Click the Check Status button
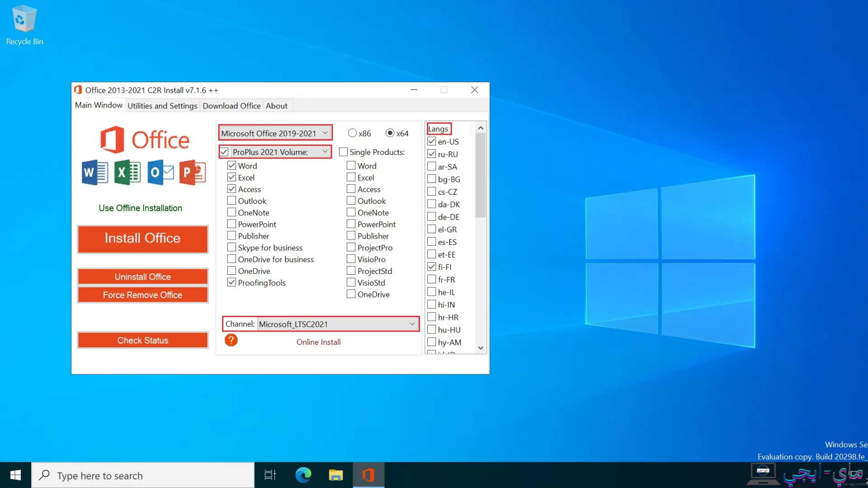Screen dimensions: 868x488 pyautogui.click(x=142, y=340)
